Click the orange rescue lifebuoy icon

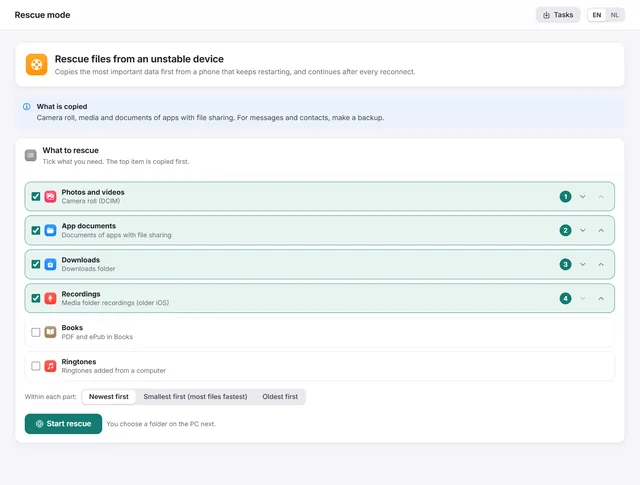pos(36,65)
